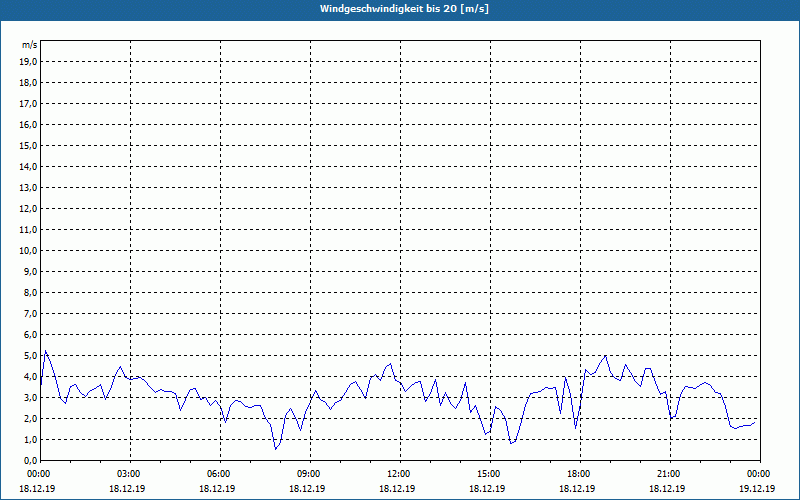Click the 16,0 y-axis label
This screenshot has width=800, height=500.
coord(28,124)
